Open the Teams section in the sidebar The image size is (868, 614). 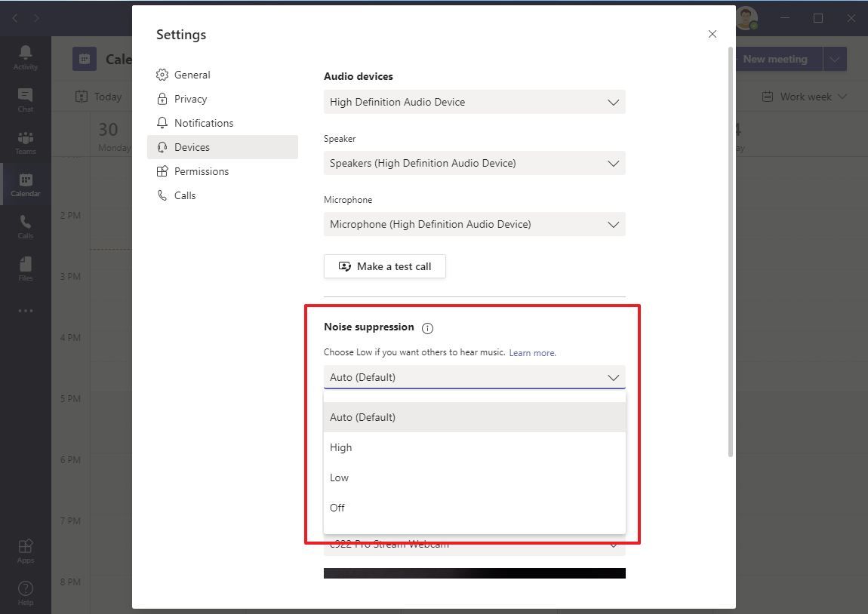pyautogui.click(x=25, y=141)
